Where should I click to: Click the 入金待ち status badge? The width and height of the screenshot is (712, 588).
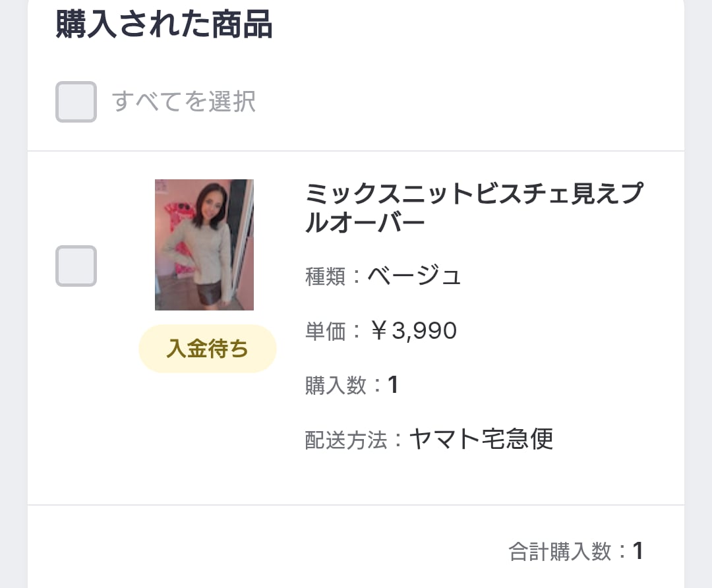tap(207, 349)
